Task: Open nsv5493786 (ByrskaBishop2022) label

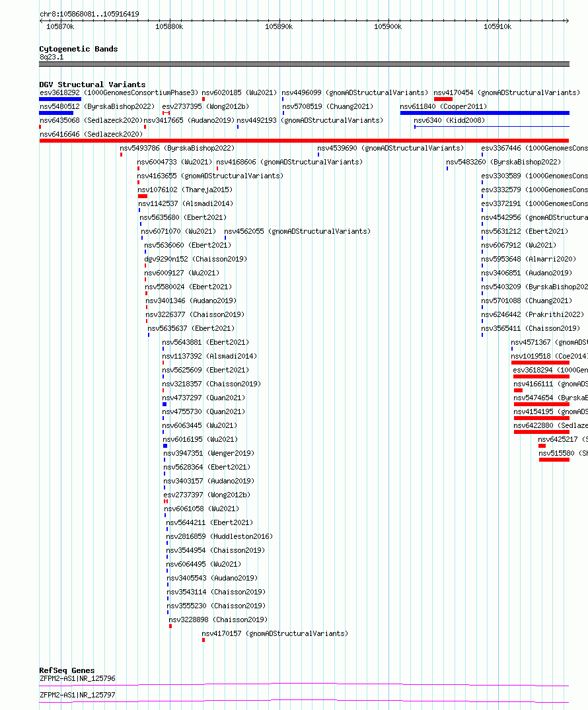Action: pyautogui.click(x=177, y=148)
